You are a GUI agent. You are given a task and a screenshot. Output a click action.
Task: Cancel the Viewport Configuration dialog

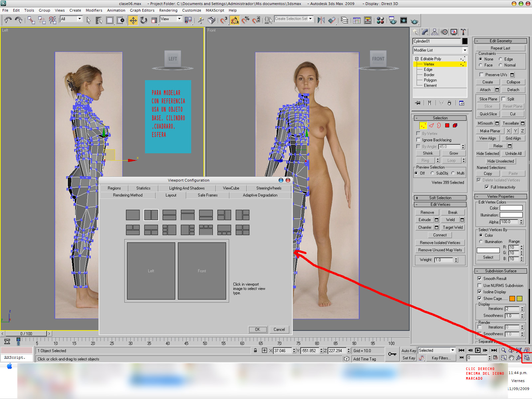(x=279, y=330)
